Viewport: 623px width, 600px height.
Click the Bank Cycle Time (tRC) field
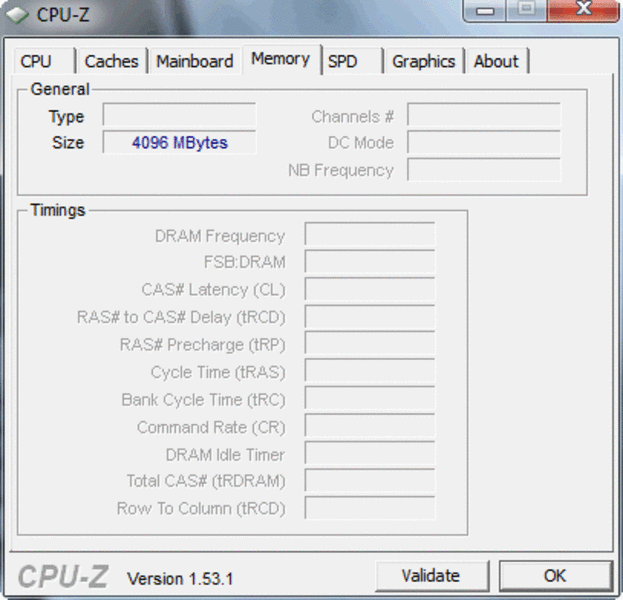click(x=370, y=398)
